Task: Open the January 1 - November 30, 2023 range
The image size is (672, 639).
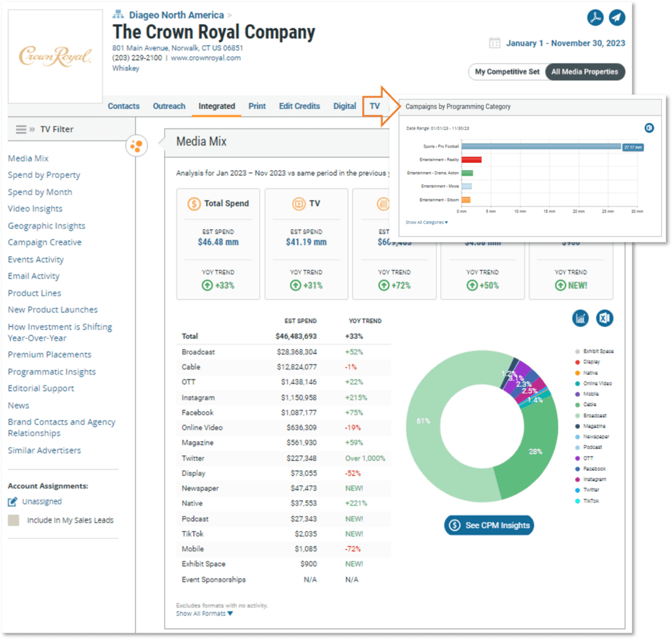Action: 565,43
